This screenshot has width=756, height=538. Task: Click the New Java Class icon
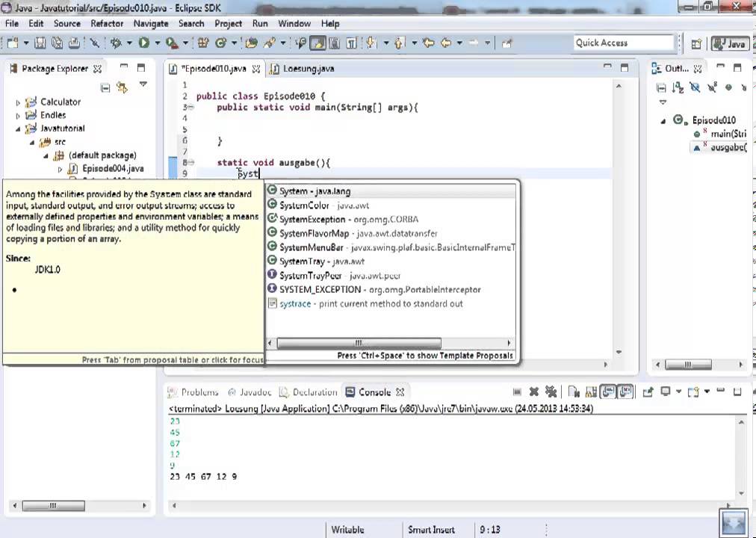coord(221,43)
